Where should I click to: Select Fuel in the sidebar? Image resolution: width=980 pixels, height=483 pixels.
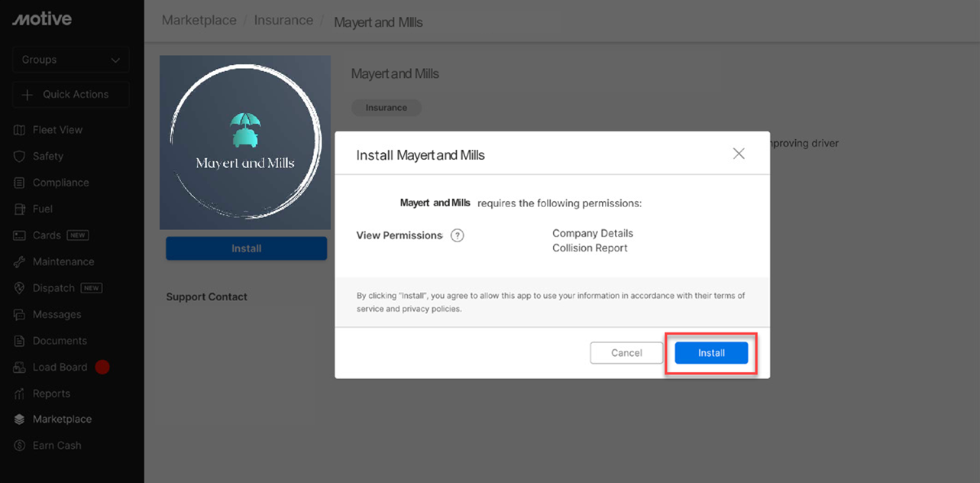click(x=43, y=209)
